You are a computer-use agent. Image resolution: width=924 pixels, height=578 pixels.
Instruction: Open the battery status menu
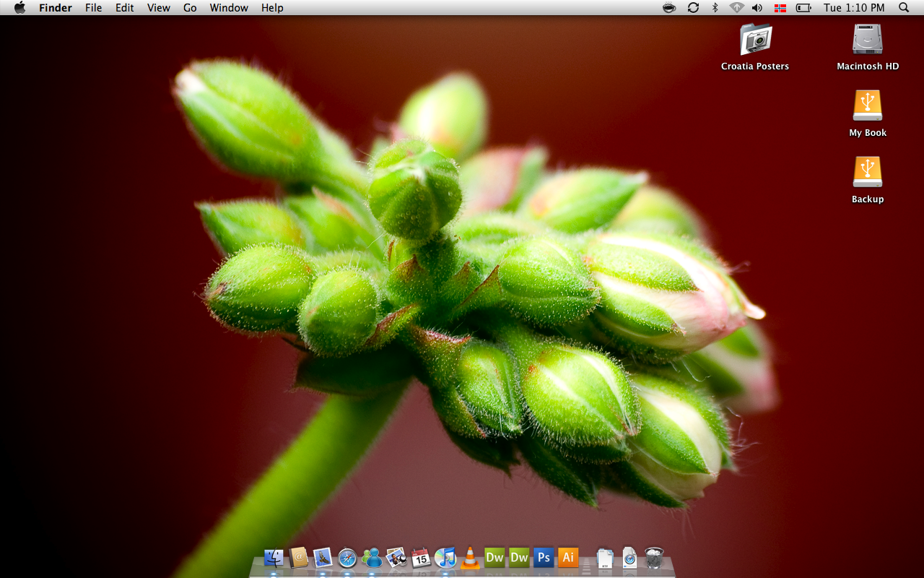point(803,8)
